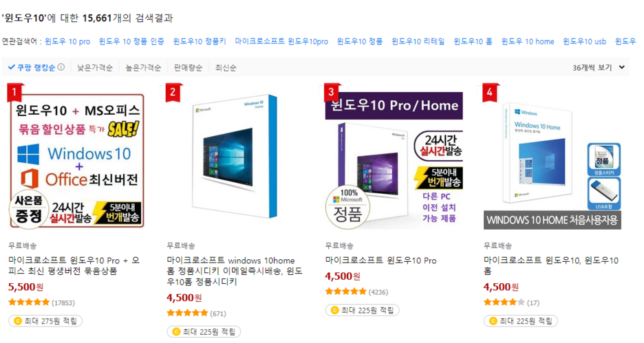Open related search 윈도우 10 pro
644x343 pixels.
click(x=67, y=41)
